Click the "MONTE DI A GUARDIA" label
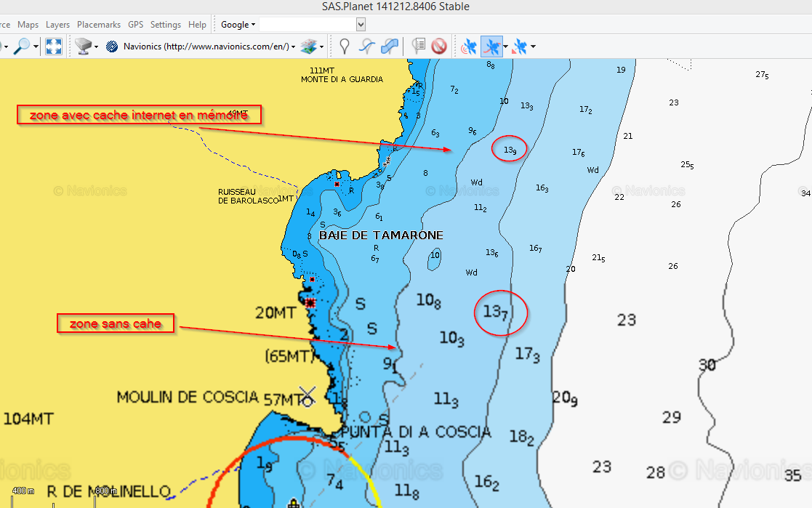 (342, 79)
